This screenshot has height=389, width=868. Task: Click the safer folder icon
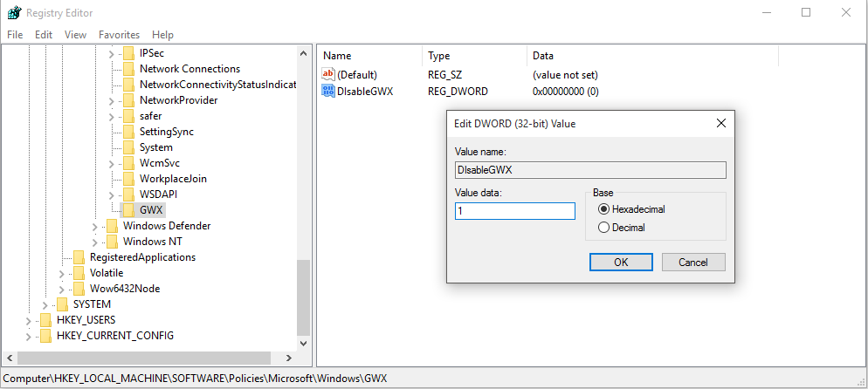pyautogui.click(x=128, y=116)
